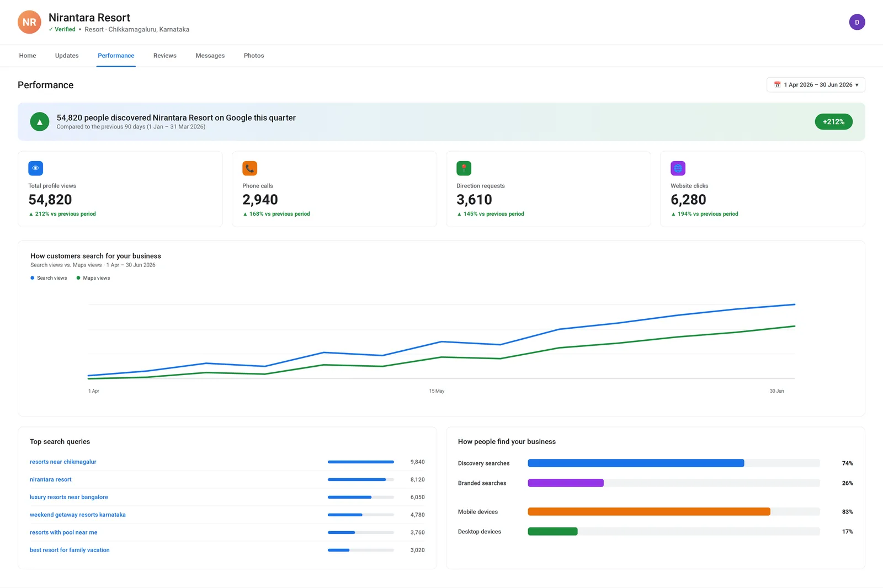Viewport: 883px width, 588px height.
Task: Click the Branded searches purple bar
Action: click(x=566, y=483)
